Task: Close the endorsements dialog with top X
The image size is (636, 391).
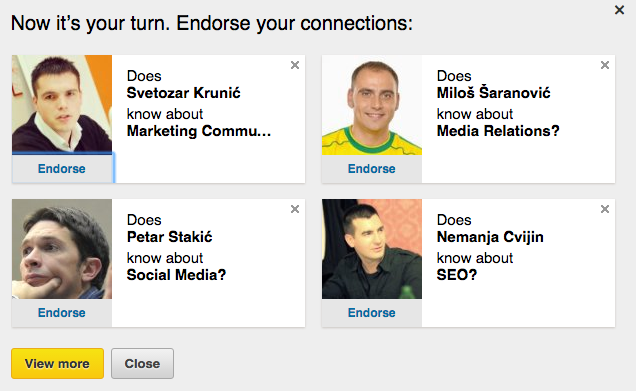Action: pos(619,10)
